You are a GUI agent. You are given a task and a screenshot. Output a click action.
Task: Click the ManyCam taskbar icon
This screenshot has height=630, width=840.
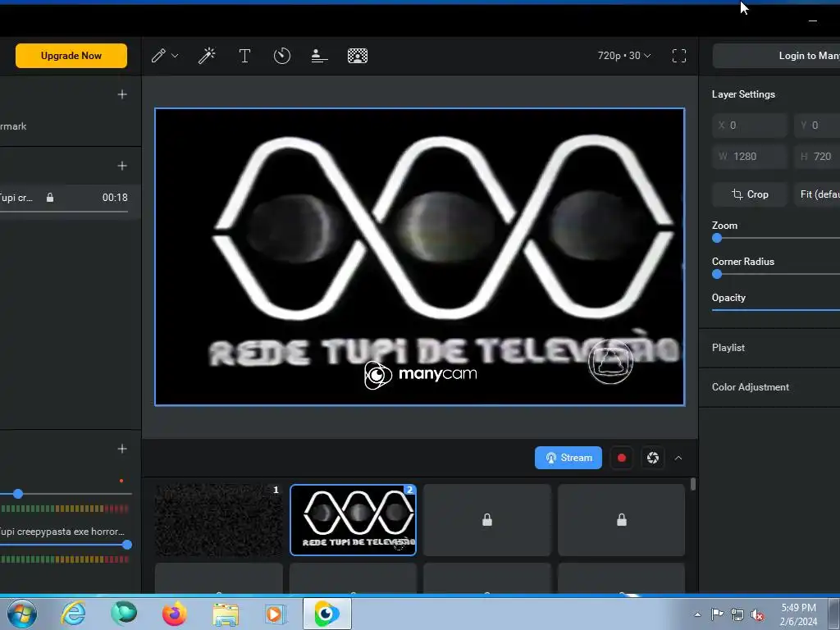326,614
